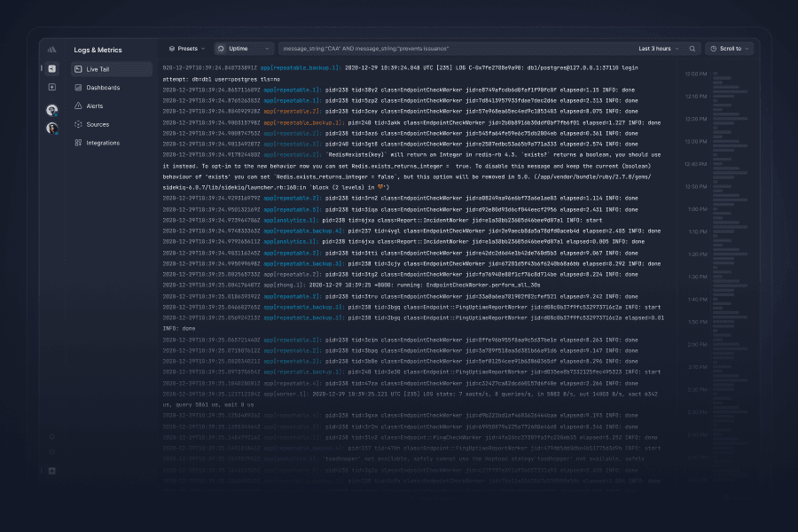The height and width of the screenshot is (532, 798).
Task: Click the app logo in the top-left corner
Action: click(x=52, y=49)
